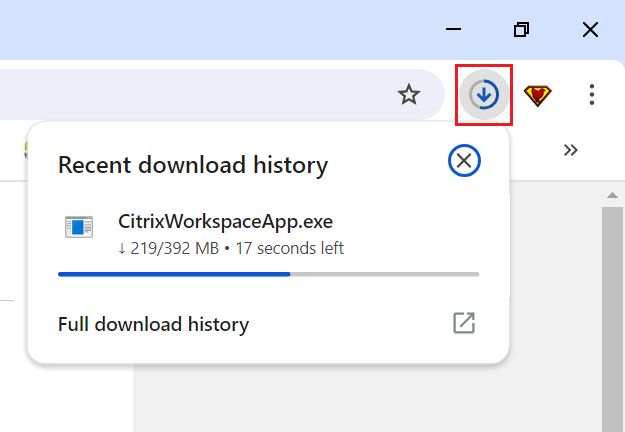The width and height of the screenshot is (625, 432).
Task: Show hidden bookmarks with the double chevron
Action: coord(570,150)
